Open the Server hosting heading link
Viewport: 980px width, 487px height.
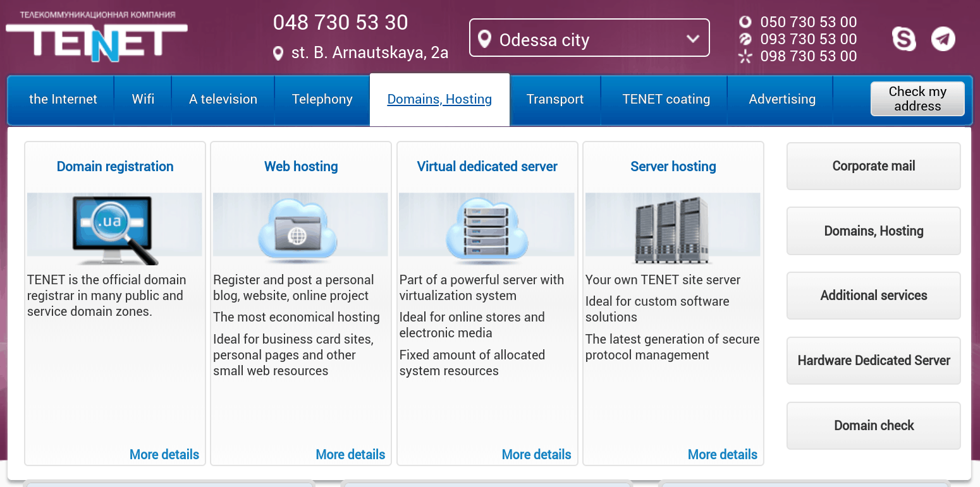click(x=673, y=167)
